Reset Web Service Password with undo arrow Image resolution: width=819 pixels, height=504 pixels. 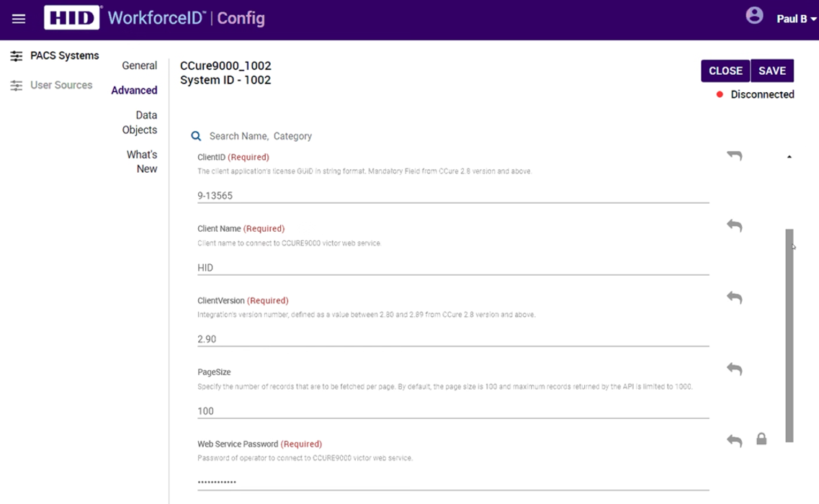[735, 441]
